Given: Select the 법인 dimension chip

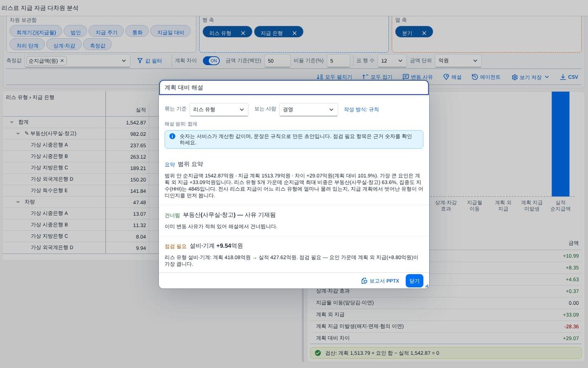Looking at the screenshot, I should coord(76,32).
